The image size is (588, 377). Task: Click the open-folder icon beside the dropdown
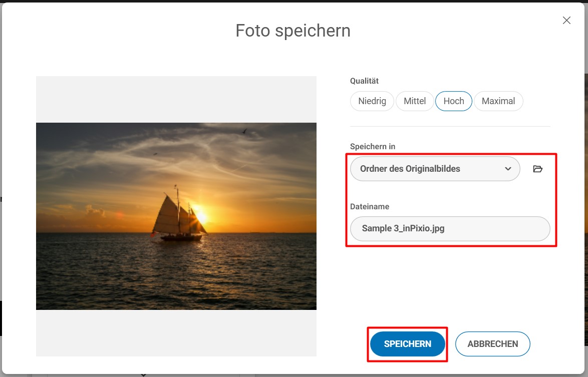click(538, 169)
